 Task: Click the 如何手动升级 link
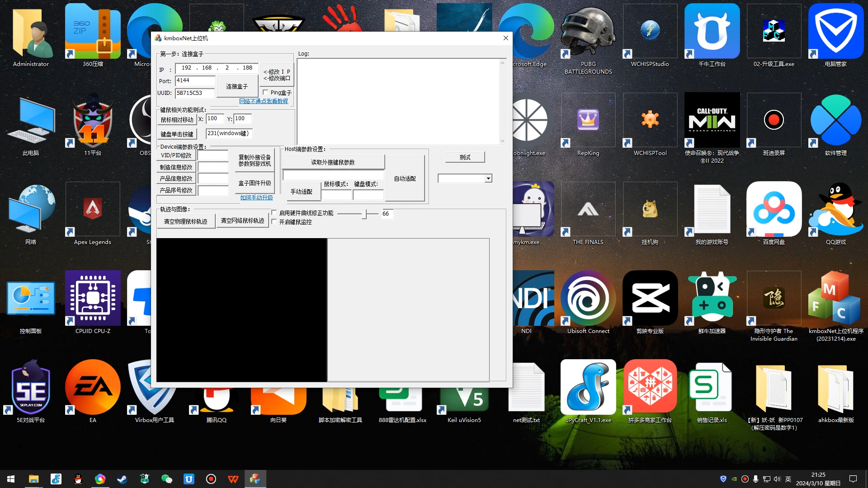[x=256, y=197]
